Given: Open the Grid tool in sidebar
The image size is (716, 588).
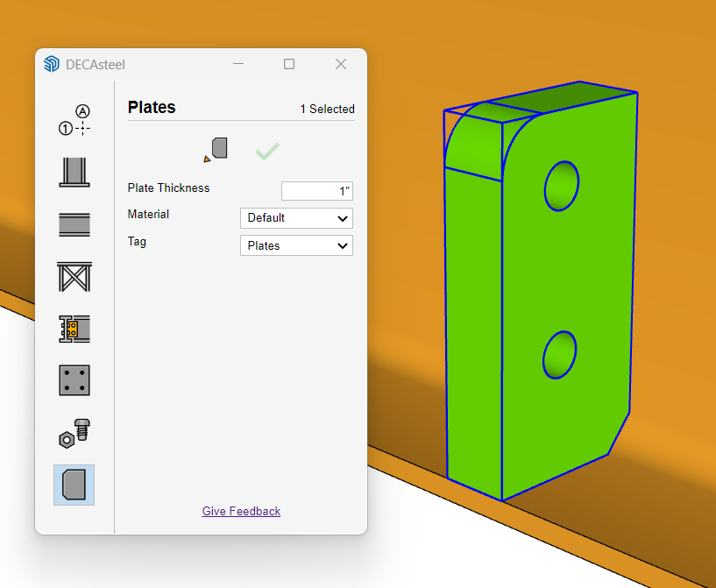Looking at the screenshot, I should click(x=74, y=121).
